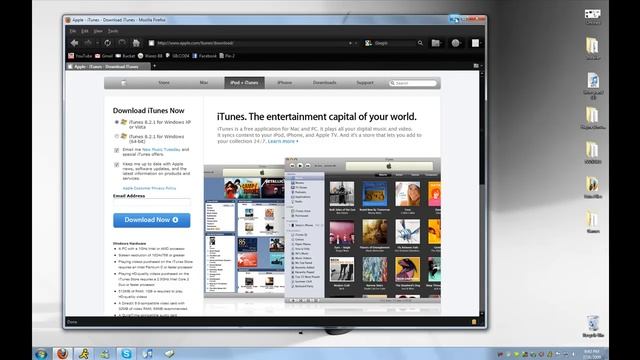Go to the Downloads nav tab
The width and height of the screenshot is (640, 360).
[324, 83]
